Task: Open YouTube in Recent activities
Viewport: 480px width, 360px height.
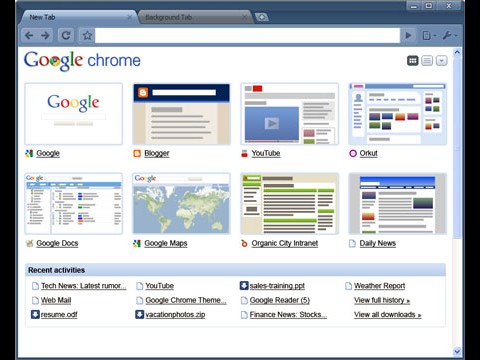Action: coord(160,286)
